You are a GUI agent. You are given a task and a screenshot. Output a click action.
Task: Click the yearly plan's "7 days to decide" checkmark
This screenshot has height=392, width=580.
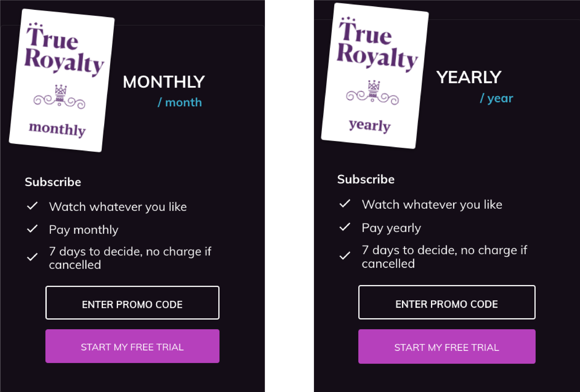coord(345,256)
